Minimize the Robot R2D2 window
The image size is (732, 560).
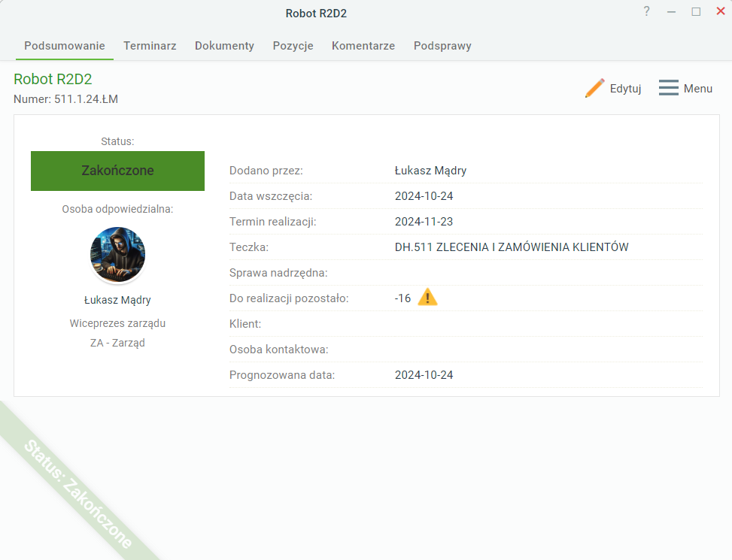click(671, 12)
